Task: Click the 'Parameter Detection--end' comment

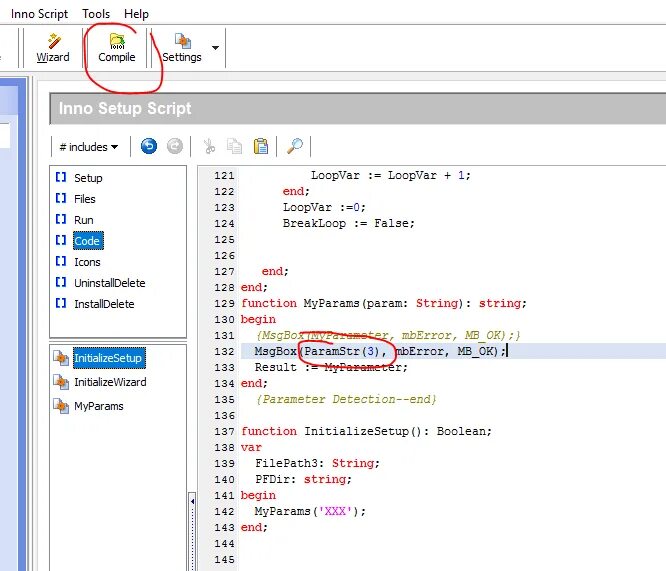Action: tap(346, 399)
